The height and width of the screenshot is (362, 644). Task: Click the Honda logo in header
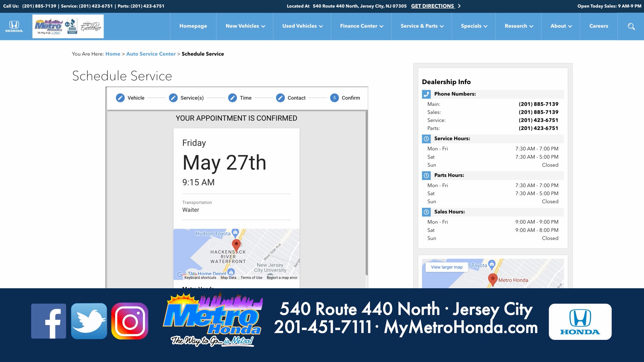click(14, 26)
